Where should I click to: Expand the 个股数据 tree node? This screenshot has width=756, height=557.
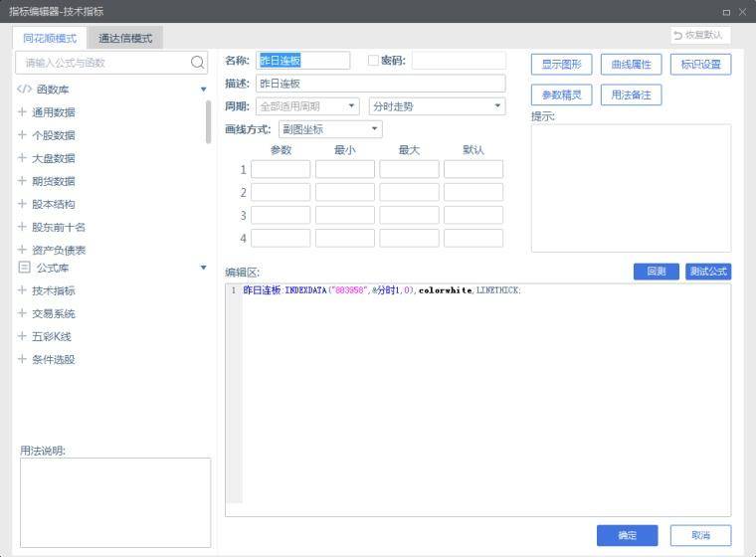pos(22,135)
